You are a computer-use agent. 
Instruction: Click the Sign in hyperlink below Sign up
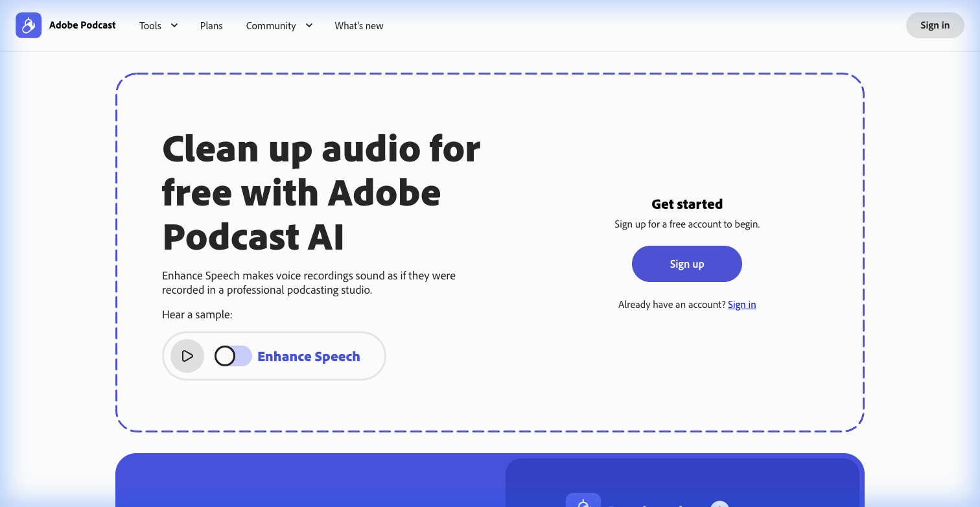[x=741, y=304]
